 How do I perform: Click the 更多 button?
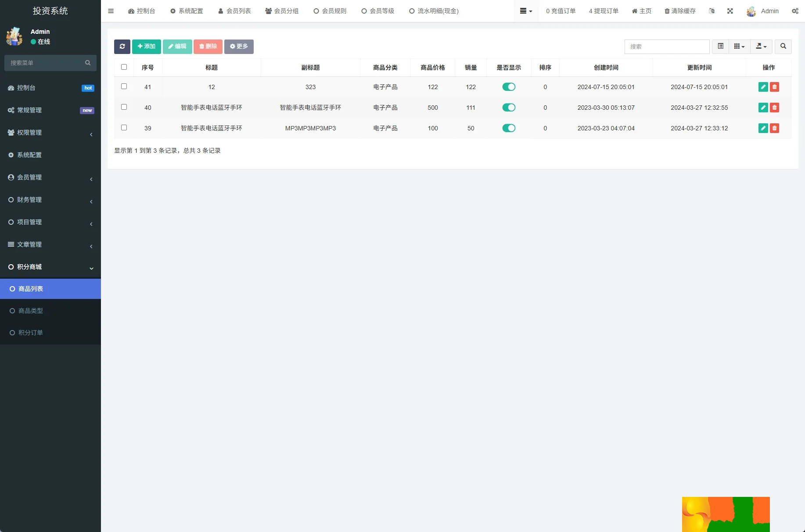[239, 47]
